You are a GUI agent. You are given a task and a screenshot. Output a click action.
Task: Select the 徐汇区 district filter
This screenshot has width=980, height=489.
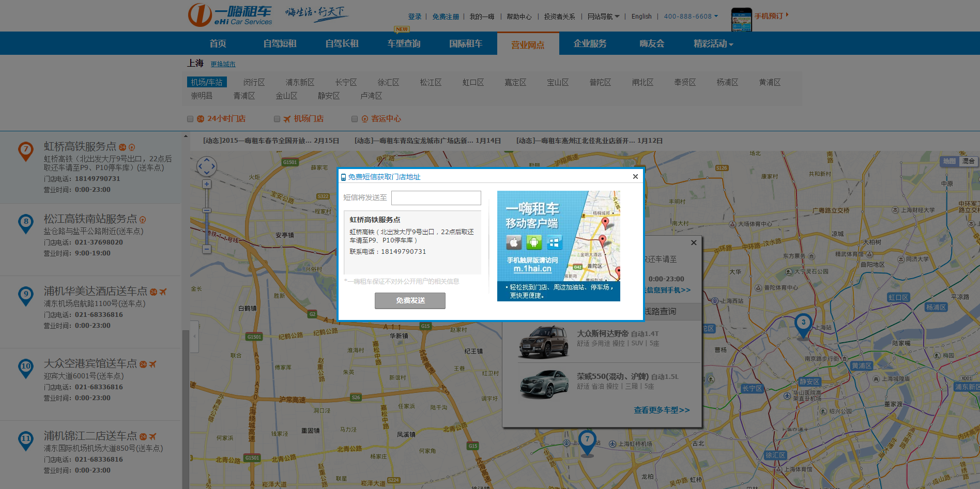388,82
